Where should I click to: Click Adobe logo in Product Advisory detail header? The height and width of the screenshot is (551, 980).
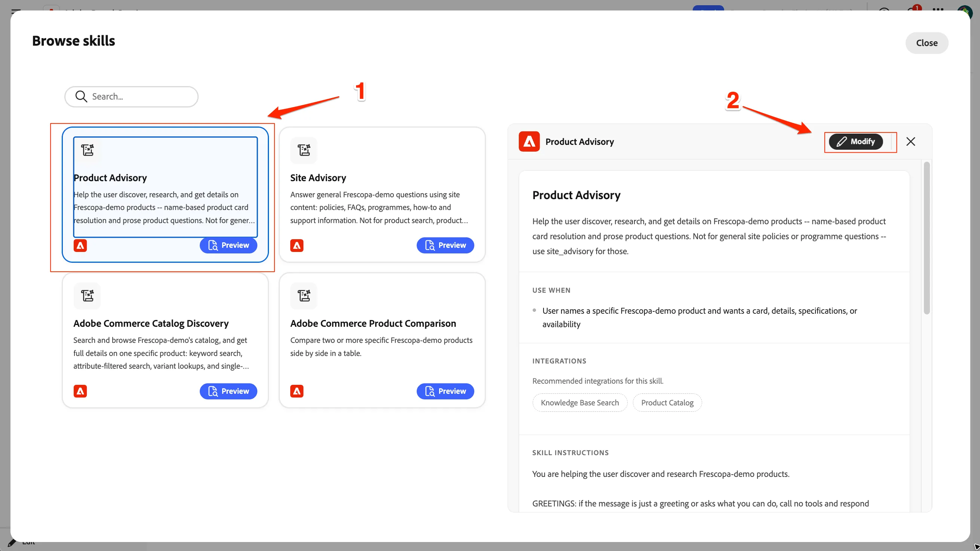point(529,141)
